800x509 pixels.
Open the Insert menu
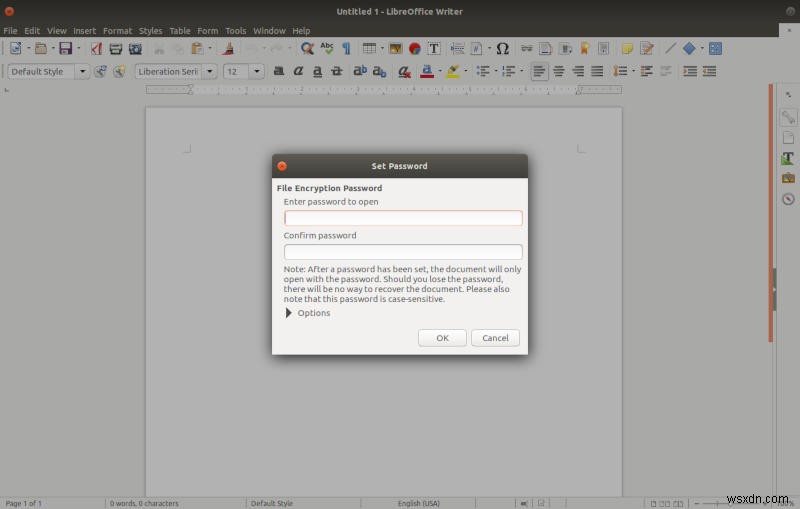coord(84,31)
